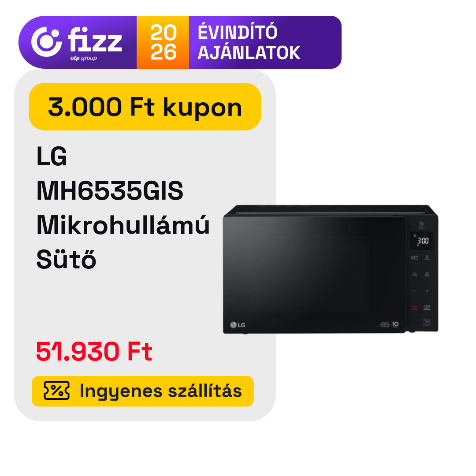The width and height of the screenshot is (476, 476).
Task: Click the LG logo on microwave door
Action: click(238, 325)
